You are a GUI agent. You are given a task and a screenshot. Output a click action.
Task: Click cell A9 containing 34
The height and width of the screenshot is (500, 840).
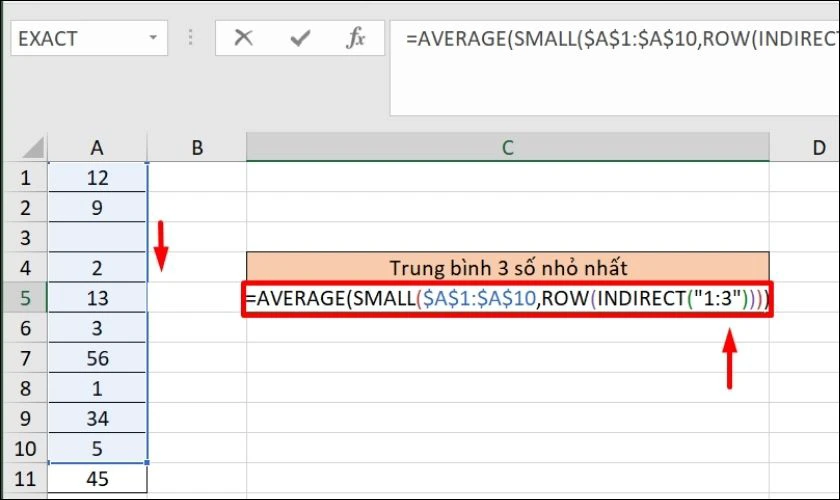pyautogui.click(x=98, y=418)
